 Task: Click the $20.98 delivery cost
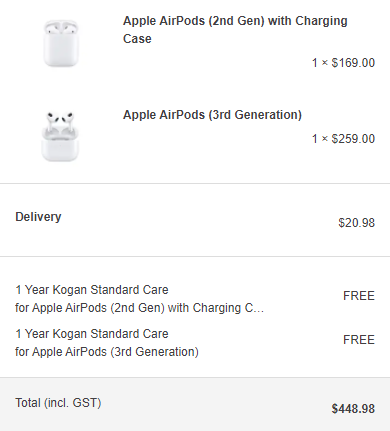[x=357, y=223]
